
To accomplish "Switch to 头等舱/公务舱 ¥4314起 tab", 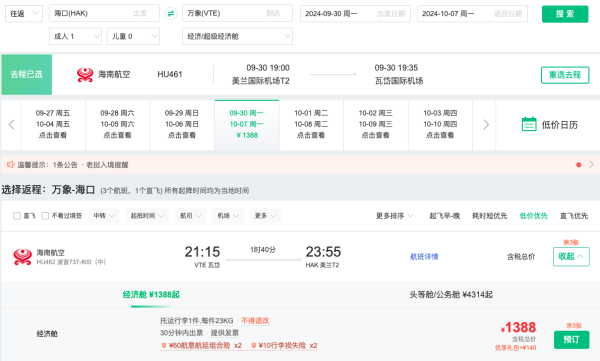I will (x=451, y=295).
